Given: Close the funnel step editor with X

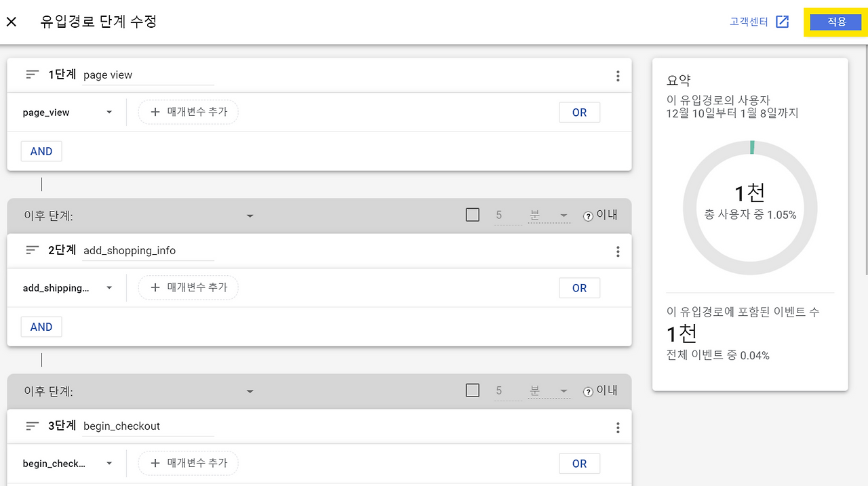Looking at the screenshot, I should pos(12,22).
